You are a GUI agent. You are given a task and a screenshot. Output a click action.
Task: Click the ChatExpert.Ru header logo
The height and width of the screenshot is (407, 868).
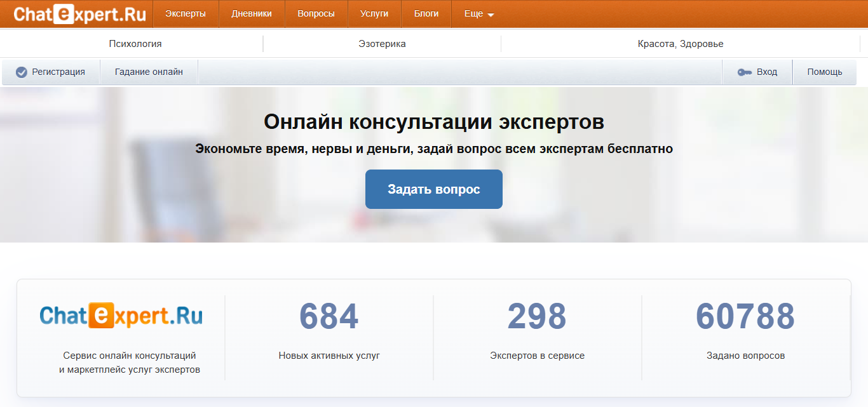[x=79, y=13]
